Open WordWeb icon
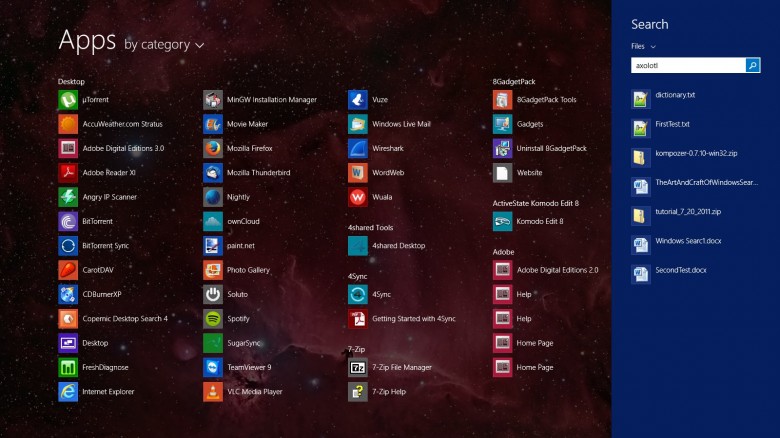This screenshot has width=780, height=438. (x=358, y=173)
